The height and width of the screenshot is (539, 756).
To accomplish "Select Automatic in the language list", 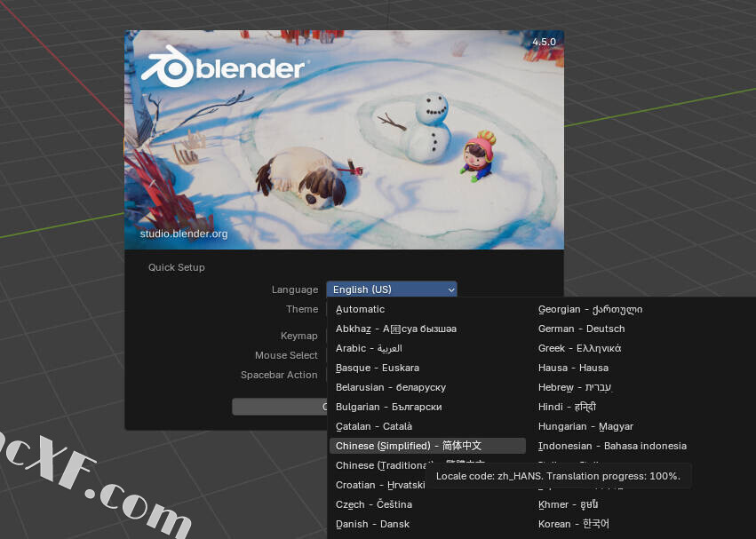I will click(427, 309).
